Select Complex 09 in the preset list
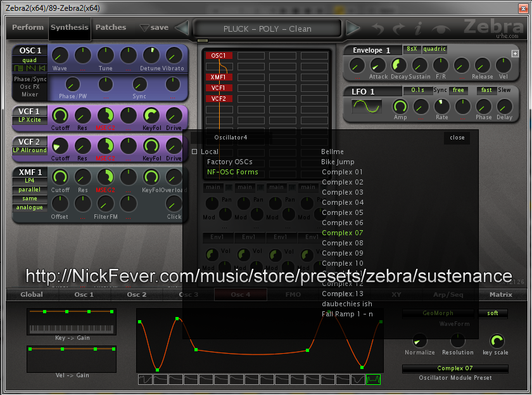The height and width of the screenshot is (395, 532). click(343, 253)
